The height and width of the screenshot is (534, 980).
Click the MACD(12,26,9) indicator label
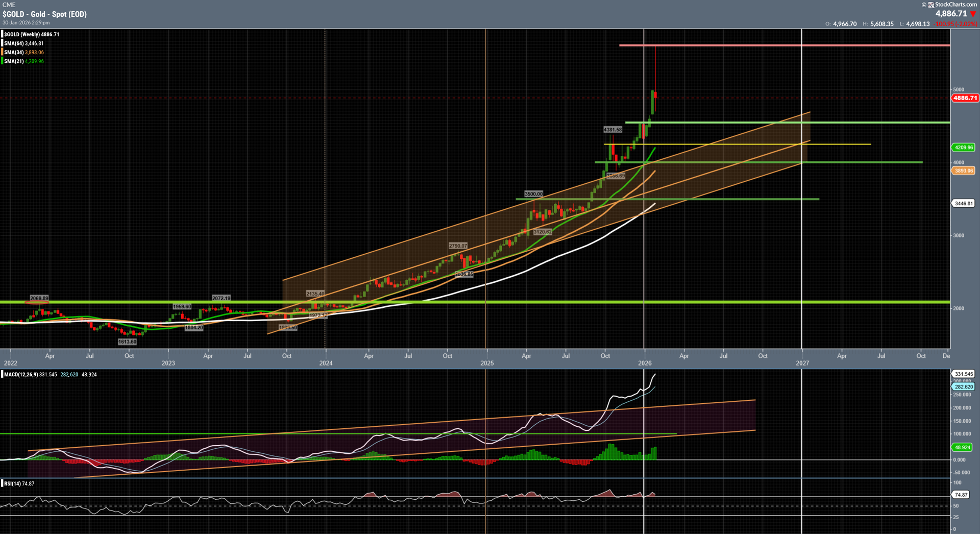[x=21, y=375]
